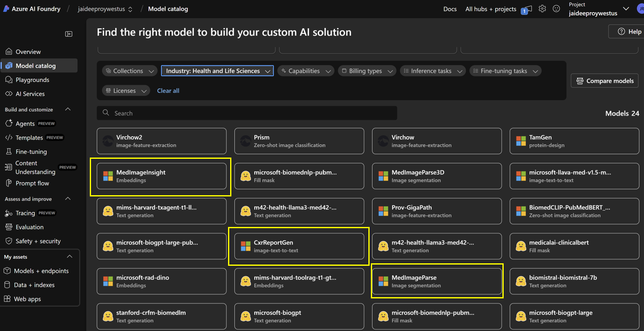Image resolution: width=644 pixels, height=331 pixels.
Task: Open the MedImageInsight model card
Action: (x=162, y=176)
